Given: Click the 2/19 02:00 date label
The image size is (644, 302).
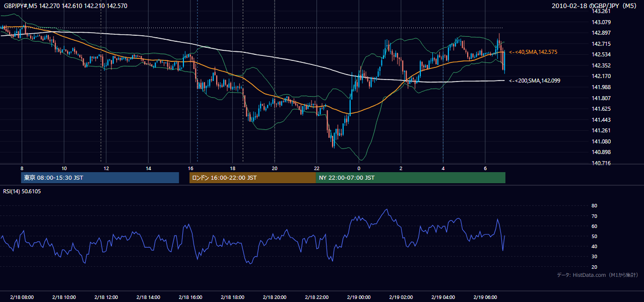Looking at the screenshot, I should pos(401,297).
